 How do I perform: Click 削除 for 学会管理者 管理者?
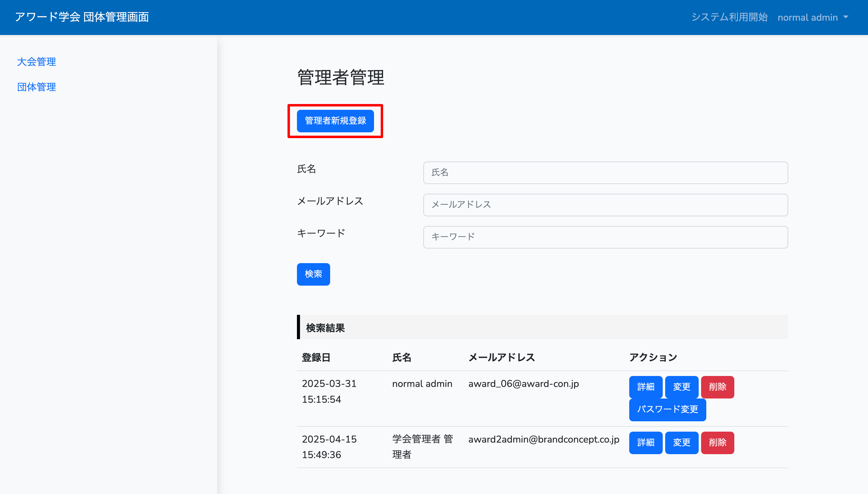[717, 442]
